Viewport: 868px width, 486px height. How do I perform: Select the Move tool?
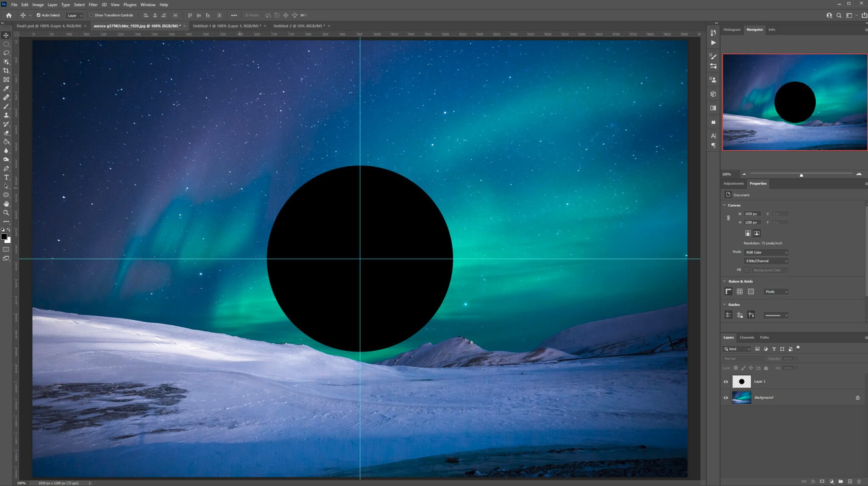(x=6, y=35)
